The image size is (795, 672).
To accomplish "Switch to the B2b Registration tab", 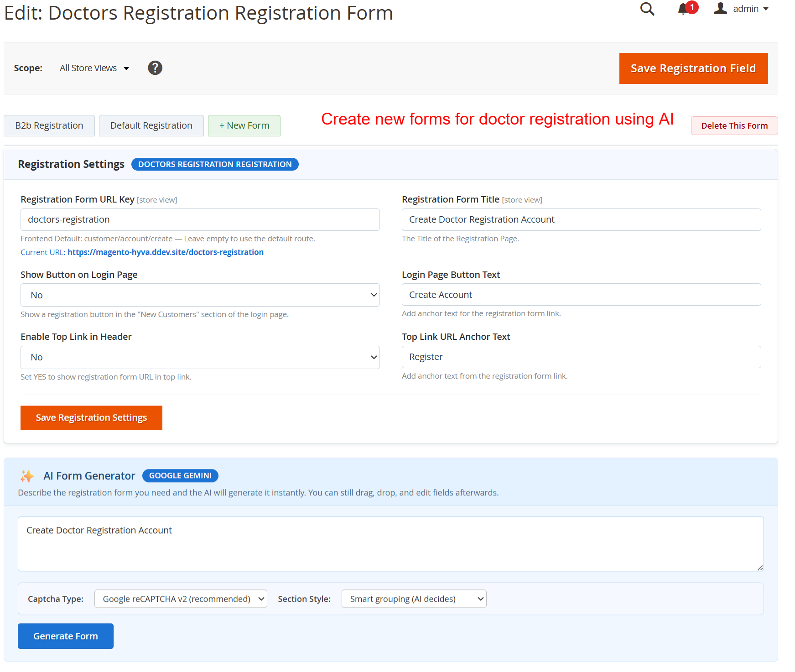I will [49, 125].
